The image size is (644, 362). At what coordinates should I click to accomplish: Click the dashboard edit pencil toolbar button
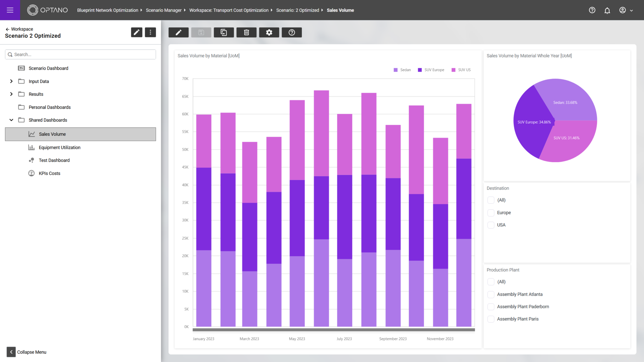point(178,32)
